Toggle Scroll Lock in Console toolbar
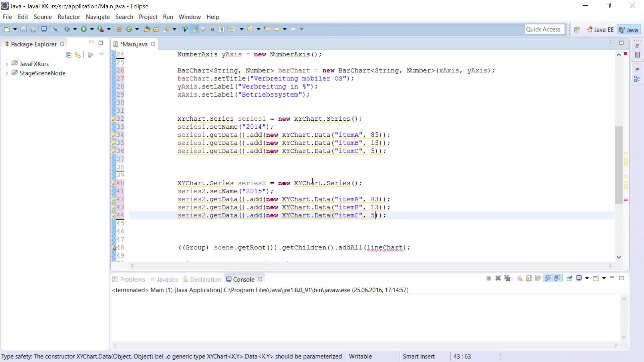This screenshot has height=362, width=644. [x=529, y=279]
